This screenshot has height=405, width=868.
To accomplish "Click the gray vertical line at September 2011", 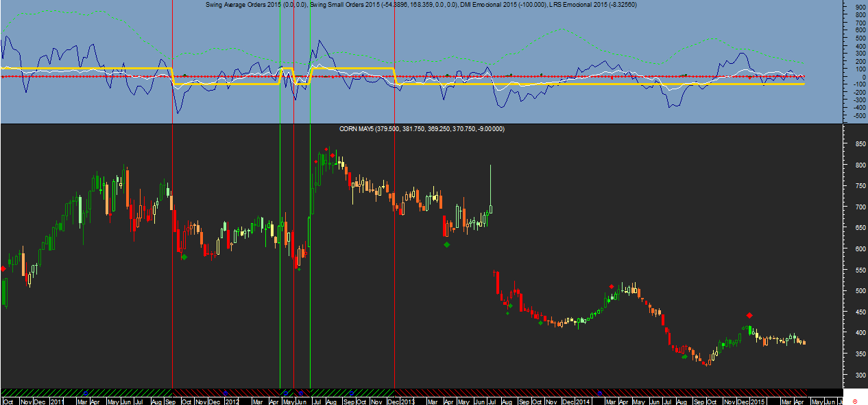I will pos(172,194).
